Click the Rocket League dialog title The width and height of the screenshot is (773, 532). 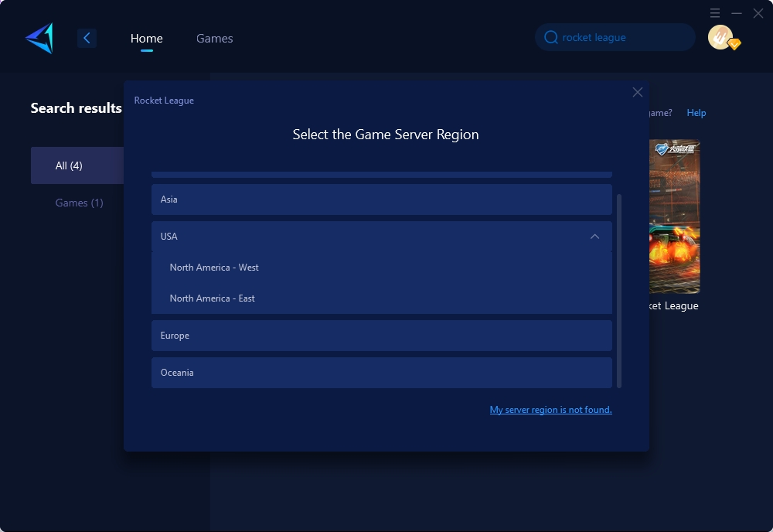pos(164,100)
